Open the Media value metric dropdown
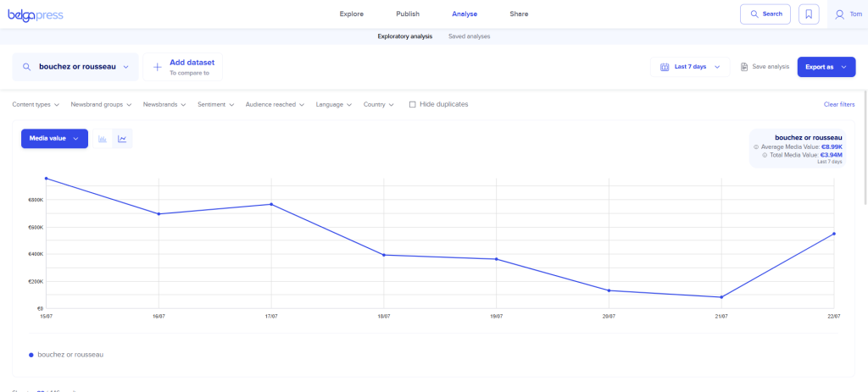868x392 pixels. 54,139
